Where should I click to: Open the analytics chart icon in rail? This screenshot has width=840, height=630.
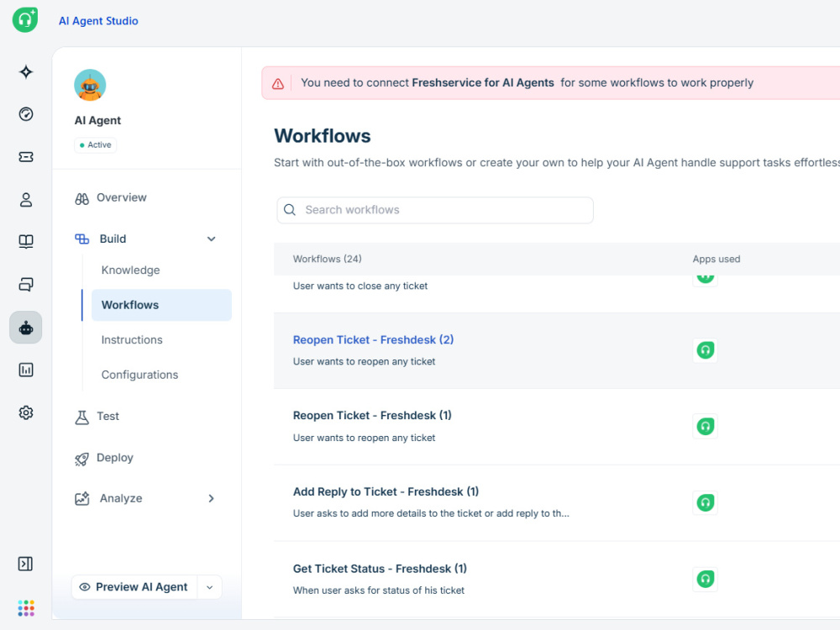click(x=26, y=370)
